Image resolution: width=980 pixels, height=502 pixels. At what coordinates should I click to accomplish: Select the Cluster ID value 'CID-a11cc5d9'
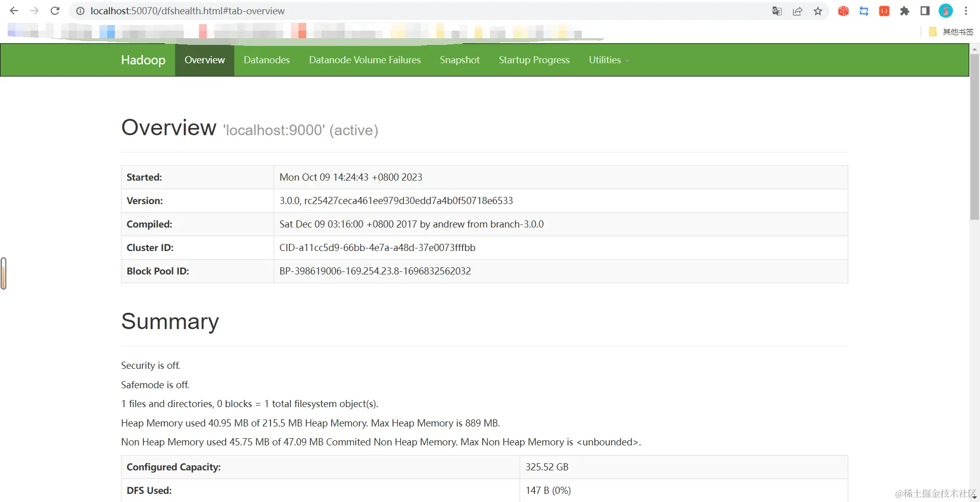tap(377, 247)
